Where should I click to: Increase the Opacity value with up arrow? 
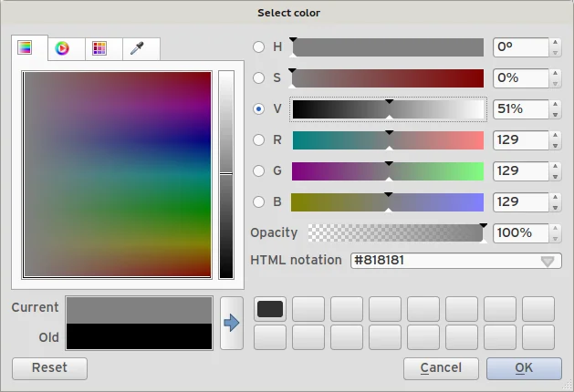(555, 228)
